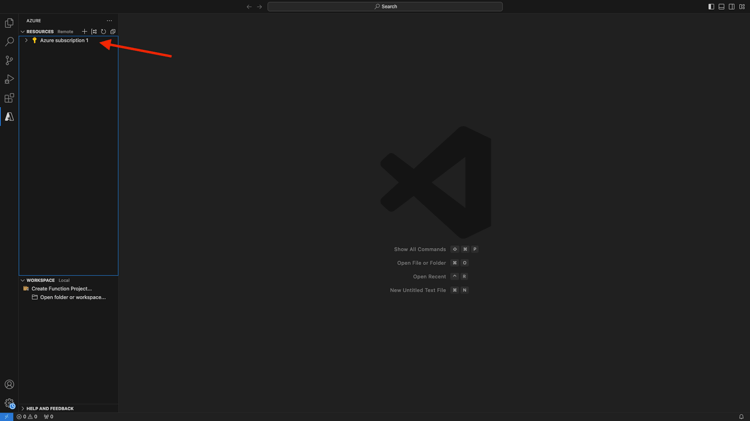Click the Azure panel more actions ellipsis
Image resolution: width=750 pixels, height=421 pixels.
coord(110,21)
